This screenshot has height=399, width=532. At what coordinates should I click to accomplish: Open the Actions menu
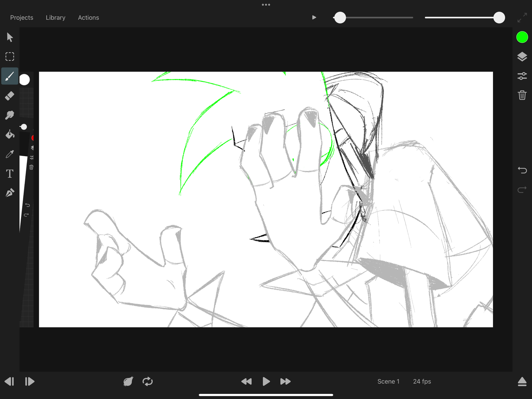[88, 18]
